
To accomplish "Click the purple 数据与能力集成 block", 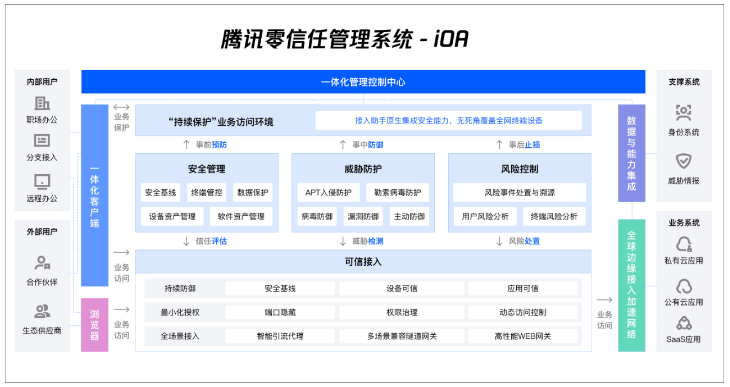I will (x=631, y=153).
